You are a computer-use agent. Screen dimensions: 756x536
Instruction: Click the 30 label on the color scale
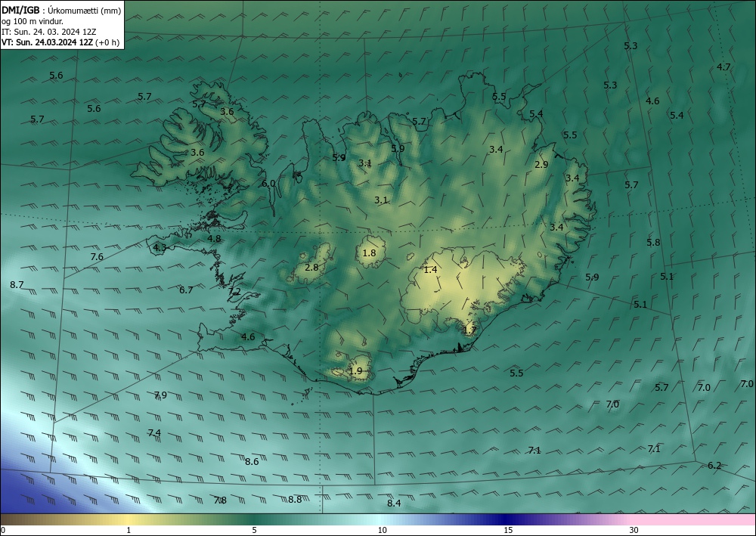pos(634,531)
